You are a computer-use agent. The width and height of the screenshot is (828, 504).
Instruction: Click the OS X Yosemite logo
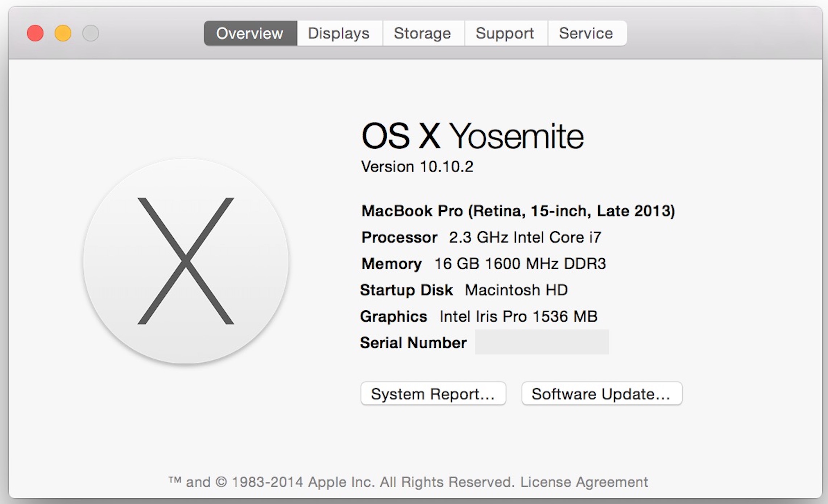coord(186,261)
